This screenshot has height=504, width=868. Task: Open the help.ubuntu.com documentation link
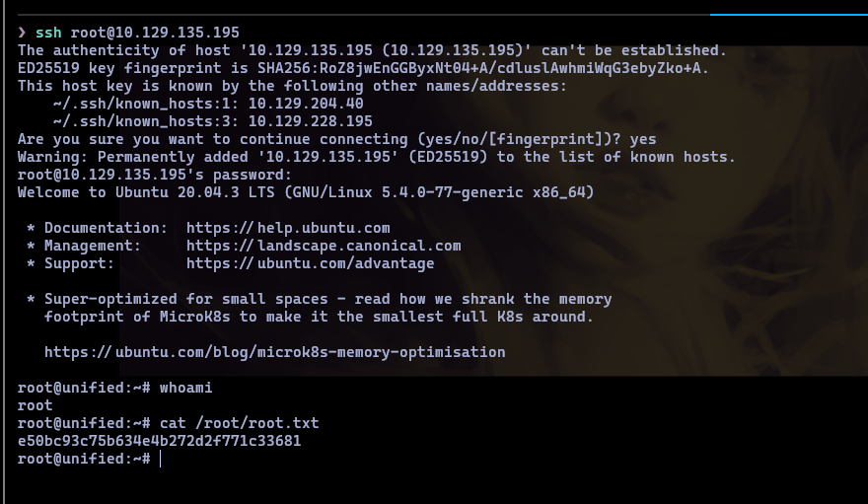pyautogui.click(x=288, y=228)
